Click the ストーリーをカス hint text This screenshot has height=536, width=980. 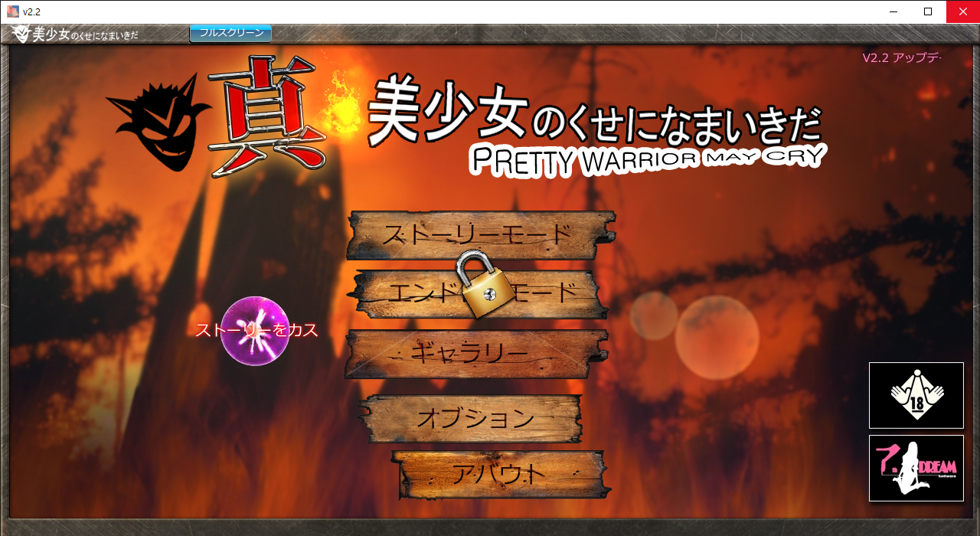[x=256, y=330]
